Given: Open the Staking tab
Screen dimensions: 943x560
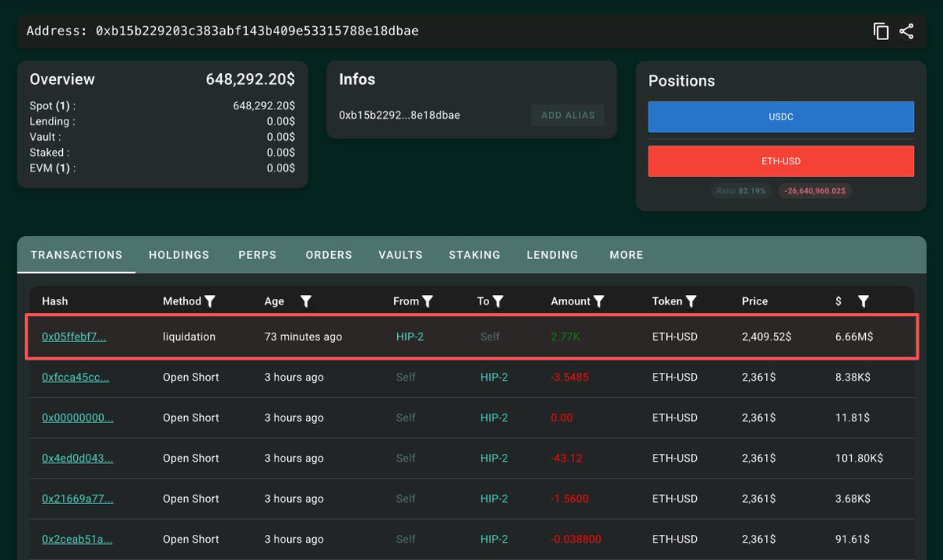Looking at the screenshot, I should (474, 255).
